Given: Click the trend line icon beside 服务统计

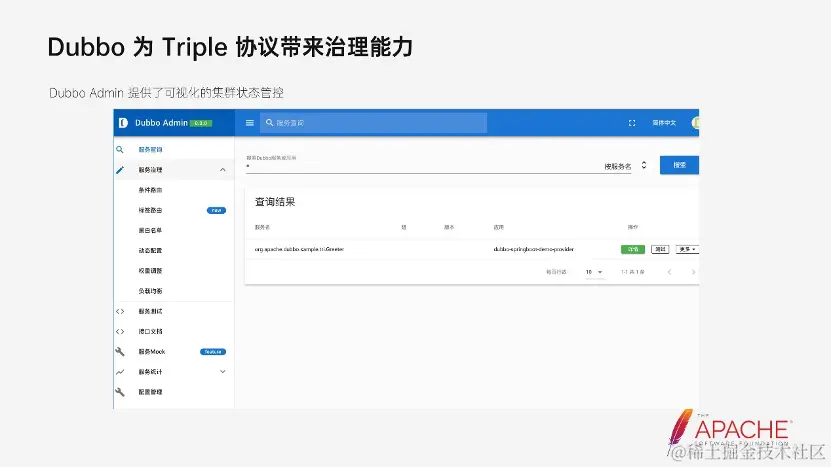Looking at the screenshot, I should (x=120, y=372).
